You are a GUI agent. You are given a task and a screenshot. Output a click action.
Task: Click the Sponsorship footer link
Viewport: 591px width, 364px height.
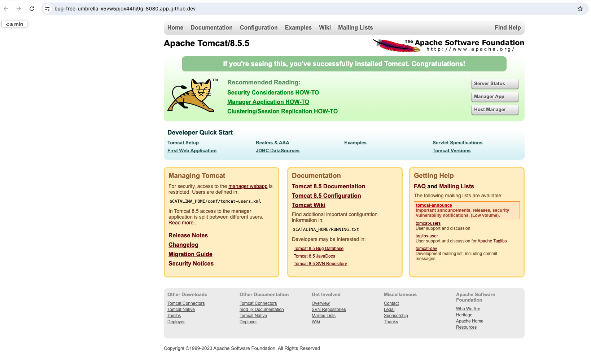coord(396,316)
